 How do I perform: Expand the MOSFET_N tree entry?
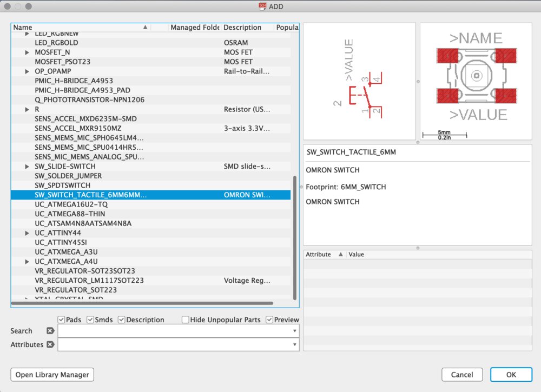(27, 52)
